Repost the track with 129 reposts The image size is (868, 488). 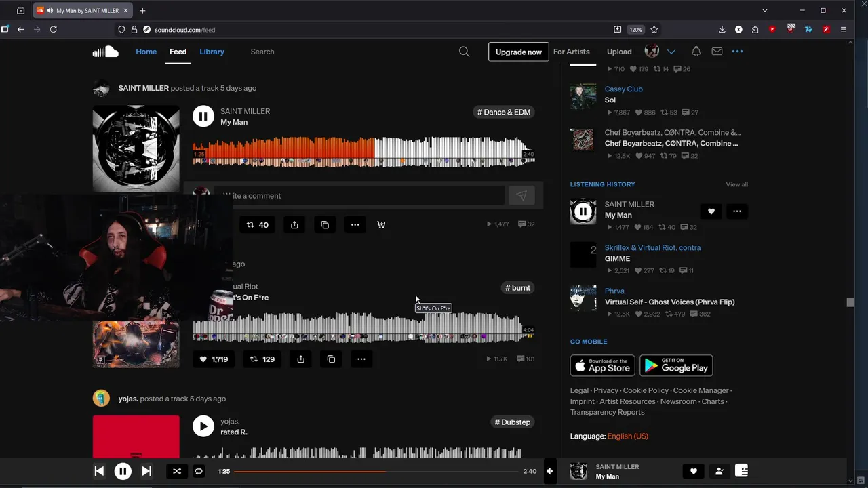pos(262,359)
